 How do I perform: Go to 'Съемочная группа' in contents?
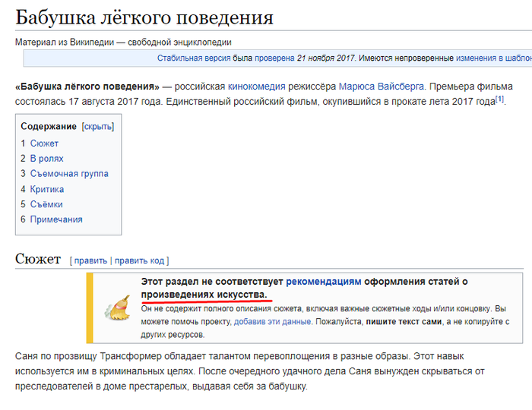pos(69,173)
